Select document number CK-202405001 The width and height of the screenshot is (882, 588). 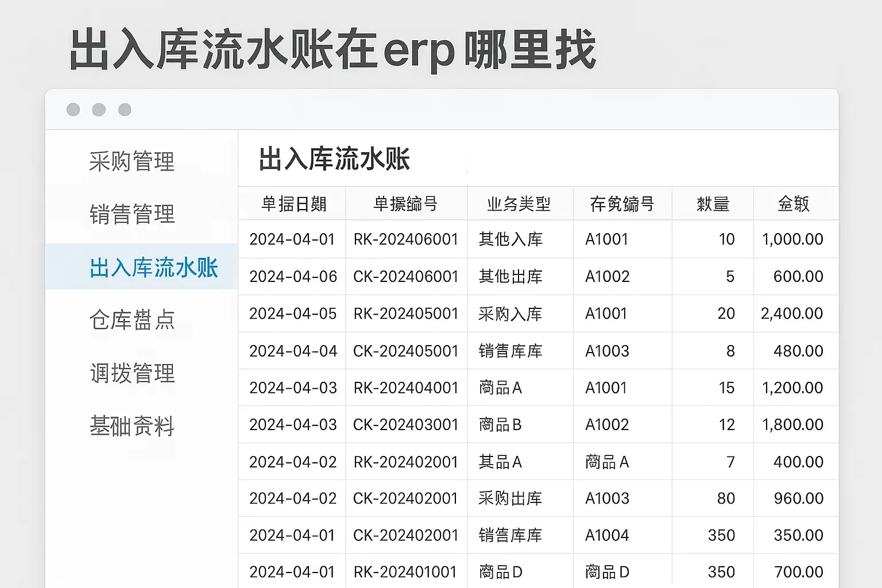406,351
